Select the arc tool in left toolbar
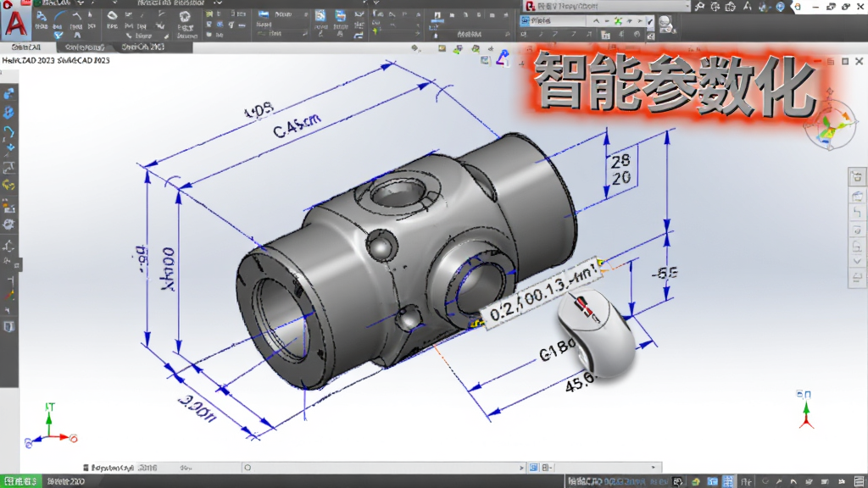The image size is (868, 488). (8, 131)
